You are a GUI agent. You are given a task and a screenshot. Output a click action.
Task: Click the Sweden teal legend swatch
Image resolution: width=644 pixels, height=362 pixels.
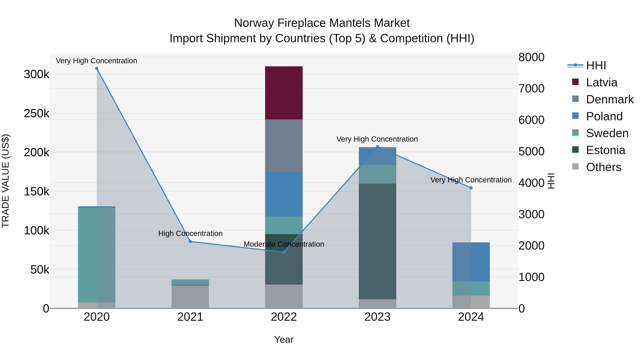pos(575,133)
